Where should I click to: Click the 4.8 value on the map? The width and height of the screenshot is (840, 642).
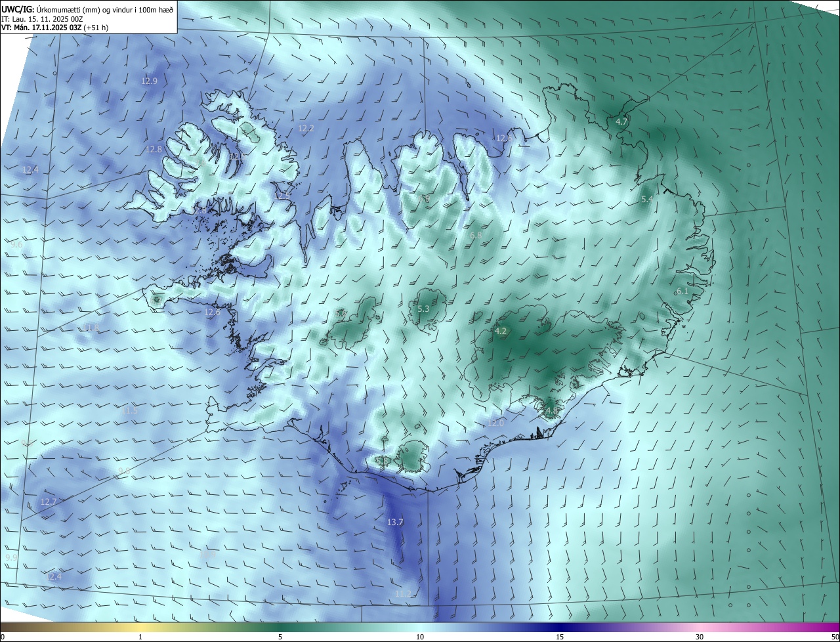click(x=551, y=412)
